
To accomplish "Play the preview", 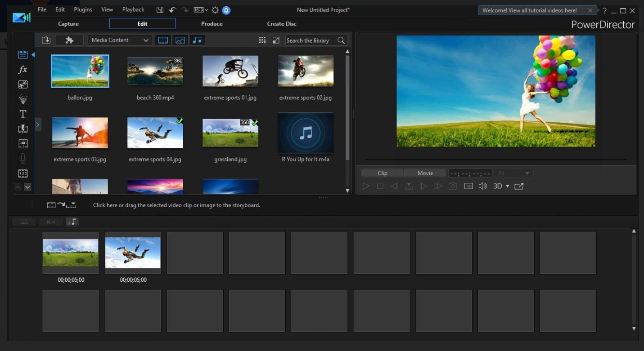I will (366, 186).
